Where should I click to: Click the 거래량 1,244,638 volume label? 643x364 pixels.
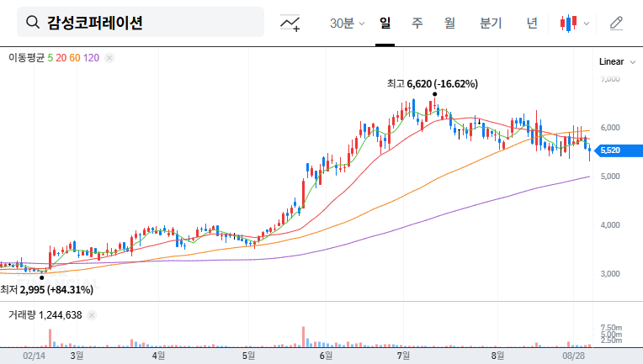coord(45,315)
